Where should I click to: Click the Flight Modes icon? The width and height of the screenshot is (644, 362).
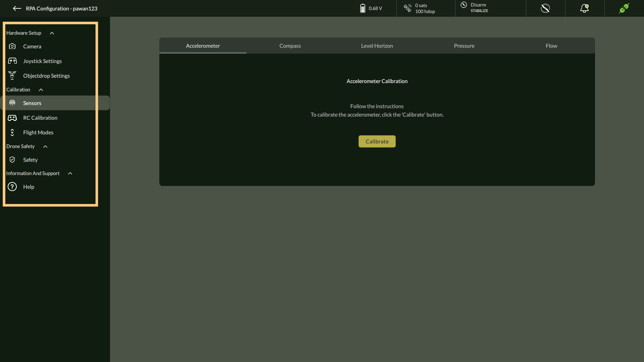(x=12, y=133)
